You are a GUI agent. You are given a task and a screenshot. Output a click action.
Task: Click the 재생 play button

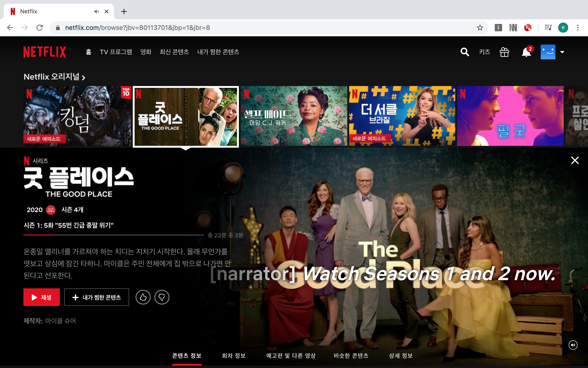42,297
